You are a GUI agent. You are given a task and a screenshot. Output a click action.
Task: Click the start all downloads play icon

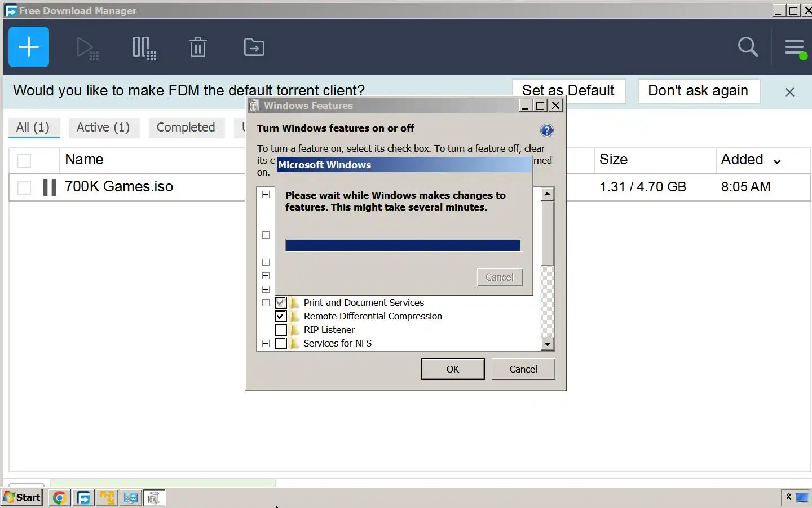[87, 48]
